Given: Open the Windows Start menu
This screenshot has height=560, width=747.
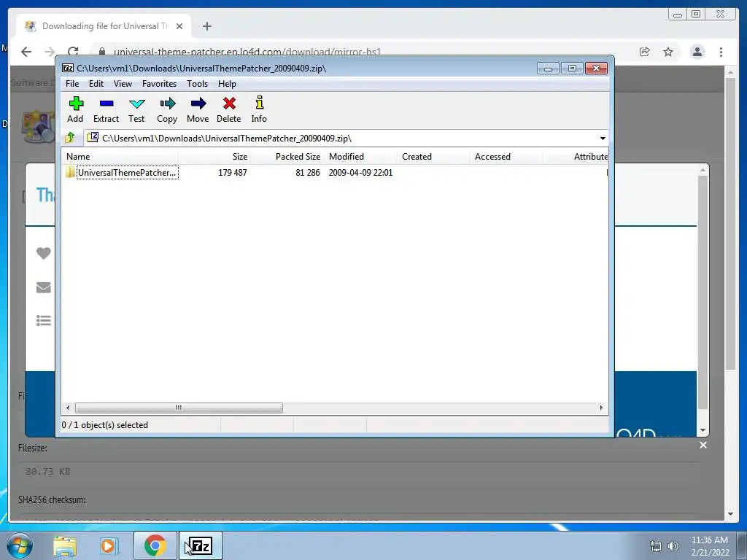Looking at the screenshot, I should point(20,545).
